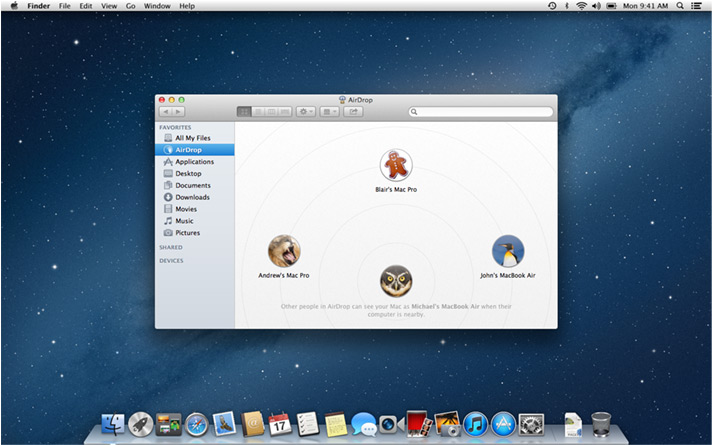Click the owl avatar for Michael's MacBook Air
720x445 pixels.
(x=396, y=281)
